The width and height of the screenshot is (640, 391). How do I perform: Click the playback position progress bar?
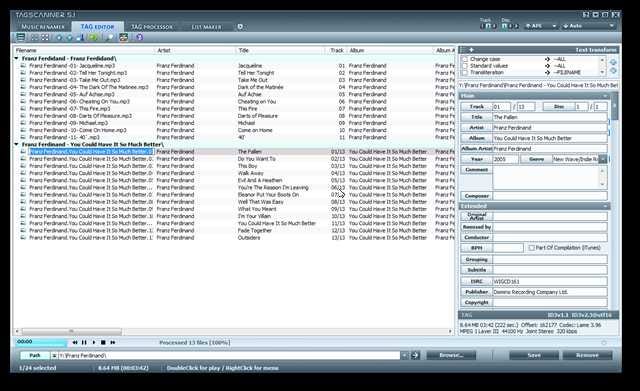click(x=41, y=342)
